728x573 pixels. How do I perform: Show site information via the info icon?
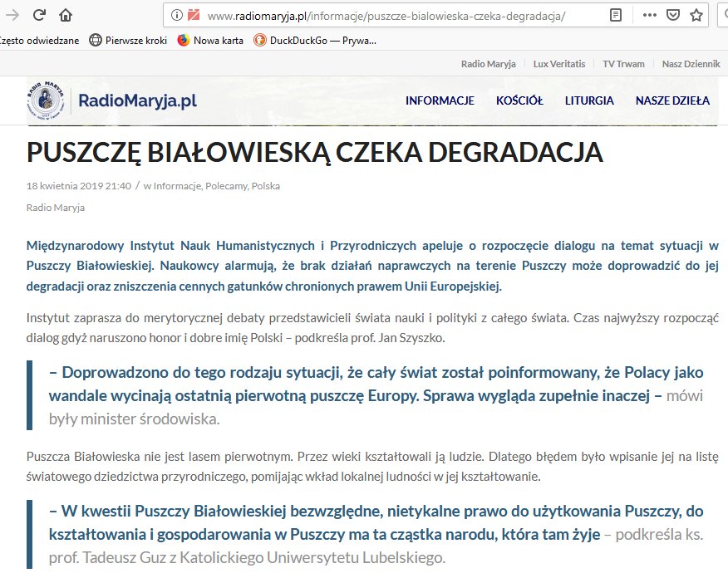point(176,15)
